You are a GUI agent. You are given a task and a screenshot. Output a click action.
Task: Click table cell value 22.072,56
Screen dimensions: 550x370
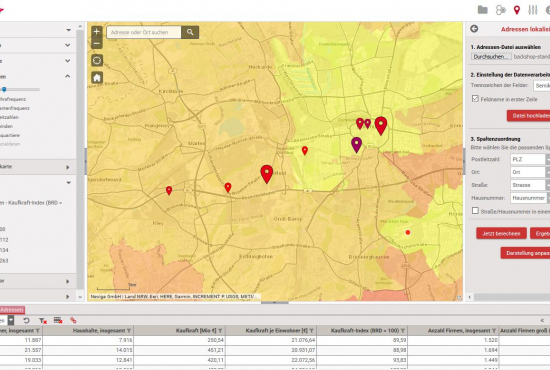303,359
